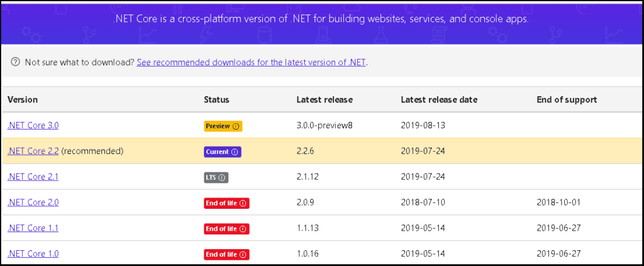Open the .NET Core 1.1 link
Image resolution: width=644 pixels, height=266 pixels.
coord(33,228)
